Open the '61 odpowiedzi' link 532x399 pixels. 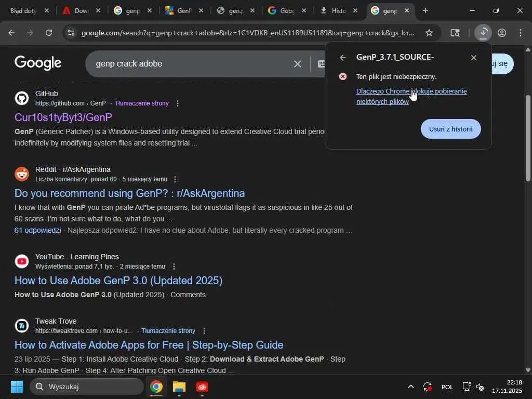point(37,230)
